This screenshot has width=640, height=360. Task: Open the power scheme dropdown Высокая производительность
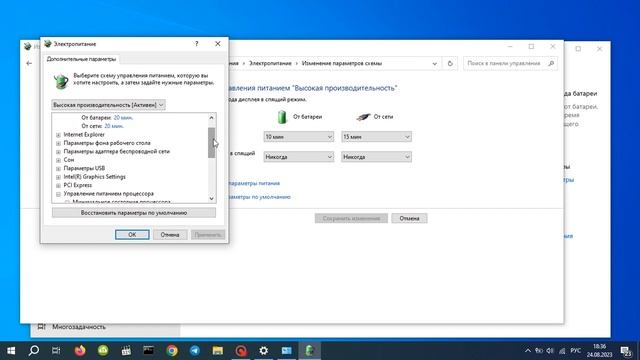tap(109, 105)
